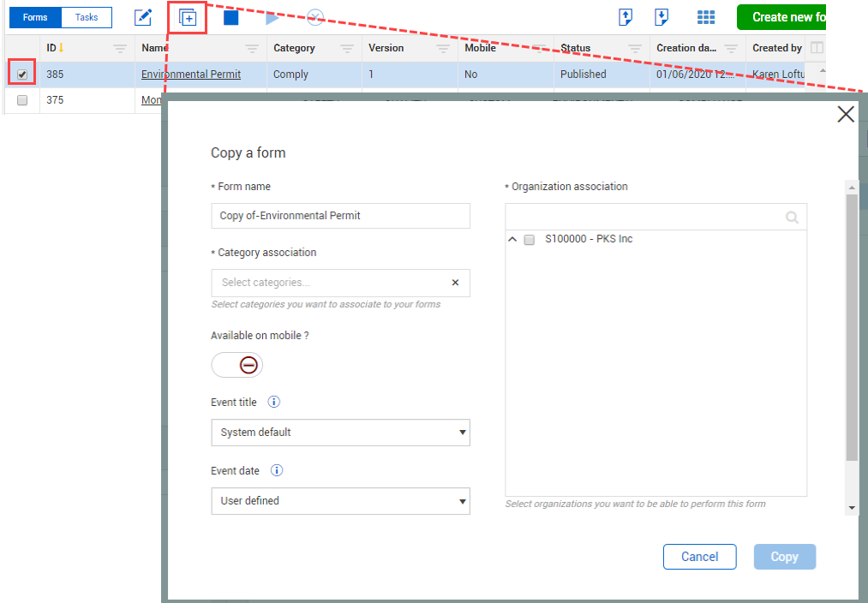This screenshot has width=868, height=603.
Task: Click the copy form icon
Action: [x=188, y=17]
